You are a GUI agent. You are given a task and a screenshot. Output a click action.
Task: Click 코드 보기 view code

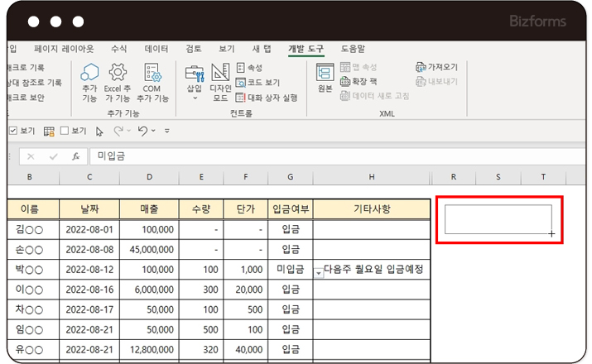coord(257,83)
